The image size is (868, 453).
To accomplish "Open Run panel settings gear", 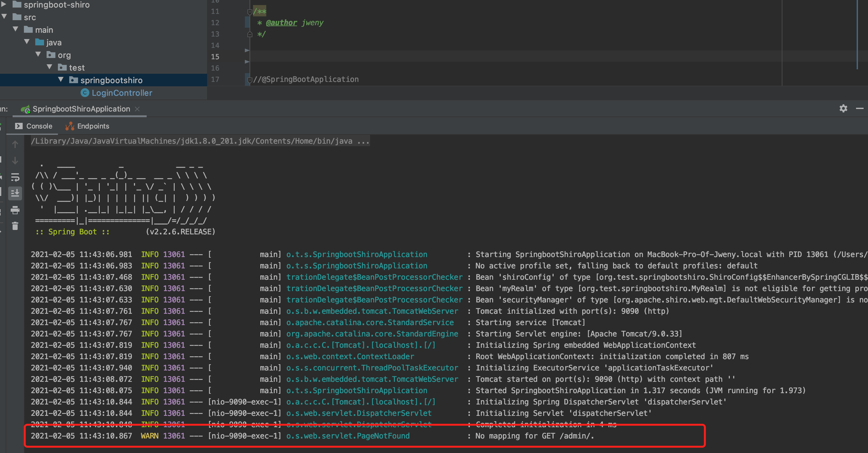I will coord(843,108).
